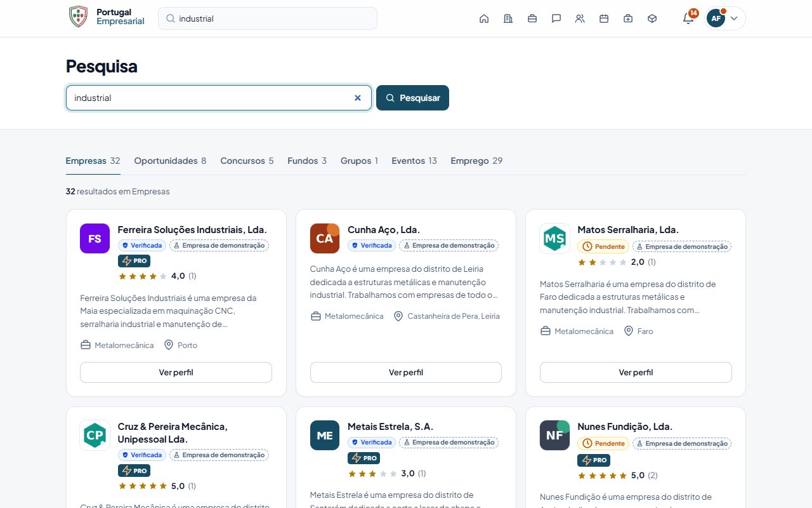
Task: Clear the search field with X icon
Action: point(358,98)
